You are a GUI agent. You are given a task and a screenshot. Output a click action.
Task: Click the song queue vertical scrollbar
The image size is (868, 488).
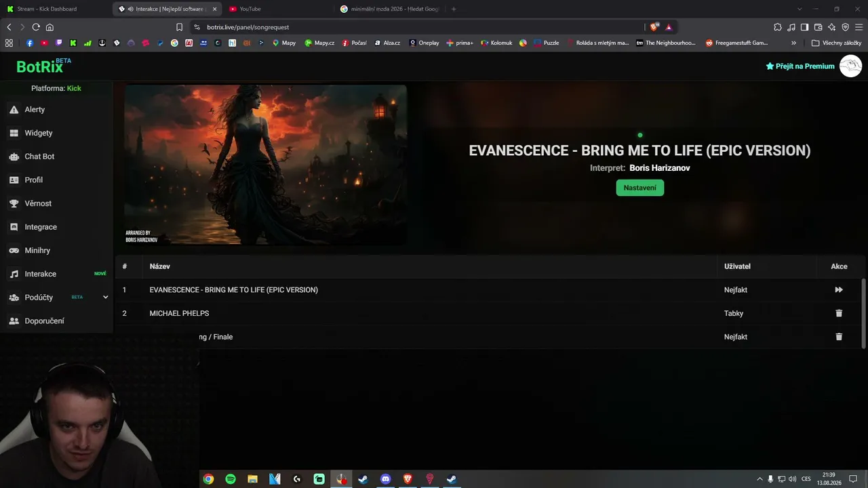tap(863, 313)
